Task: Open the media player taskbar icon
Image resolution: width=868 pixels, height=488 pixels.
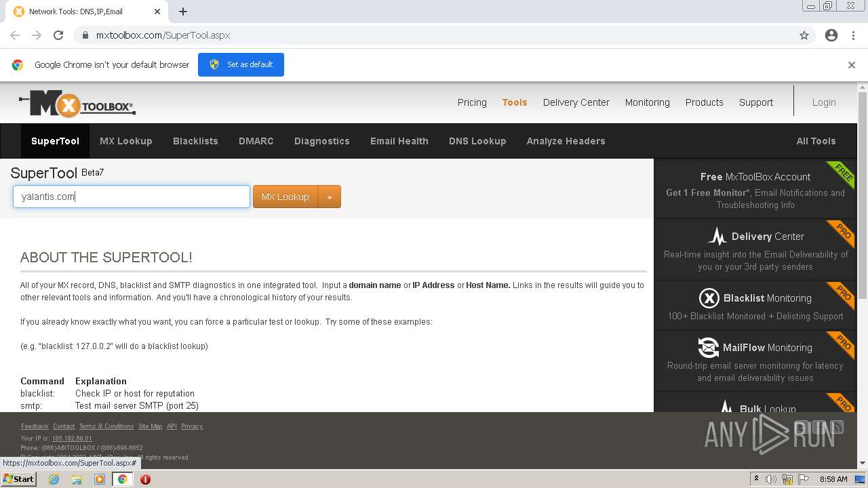Action: pyautogui.click(x=100, y=479)
